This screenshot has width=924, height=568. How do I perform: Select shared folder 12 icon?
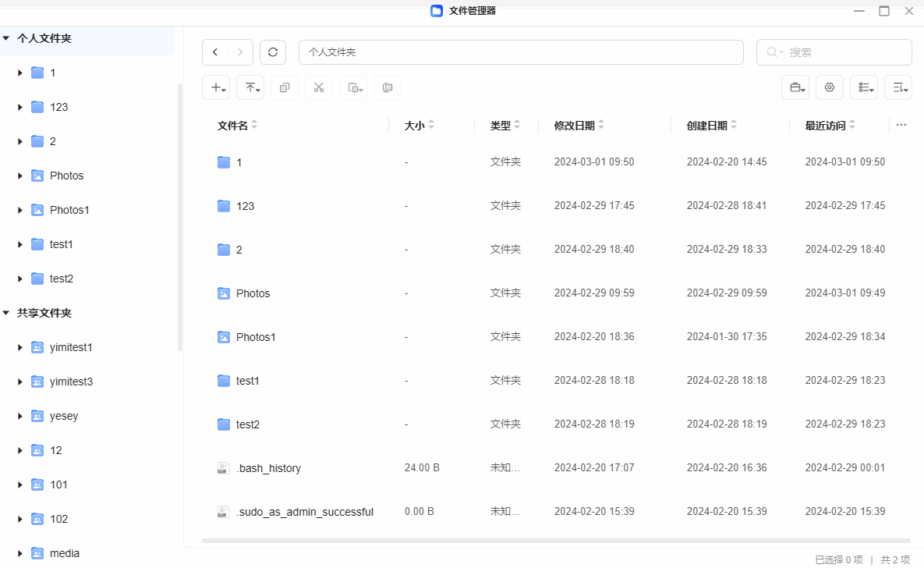[37, 450]
